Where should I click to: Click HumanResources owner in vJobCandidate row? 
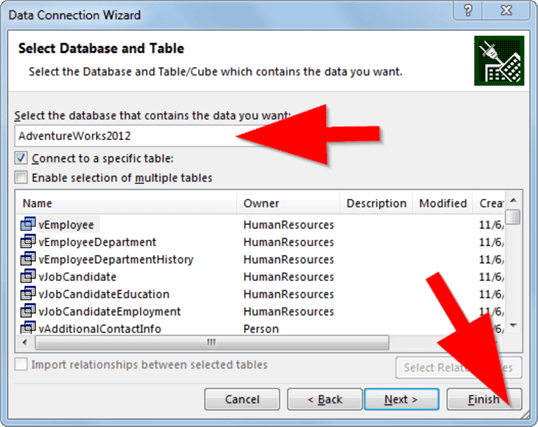pyautogui.click(x=289, y=277)
